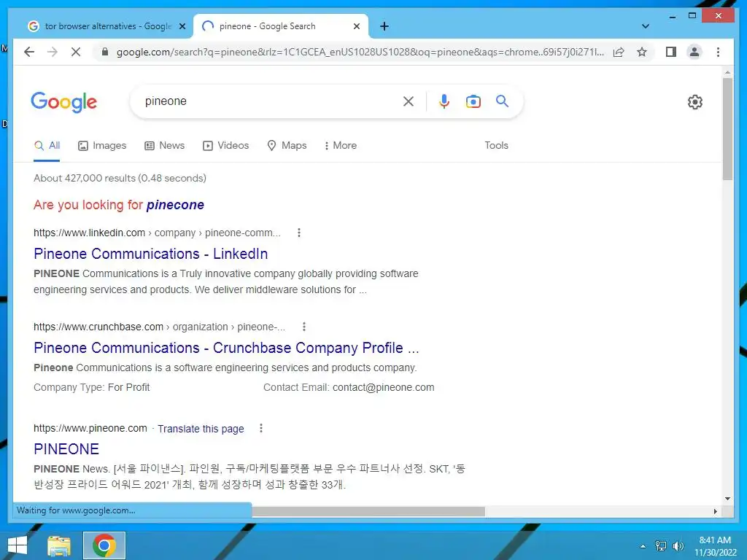Bookmark this tab with the star
This screenshot has width=747, height=560.
click(642, 52)
